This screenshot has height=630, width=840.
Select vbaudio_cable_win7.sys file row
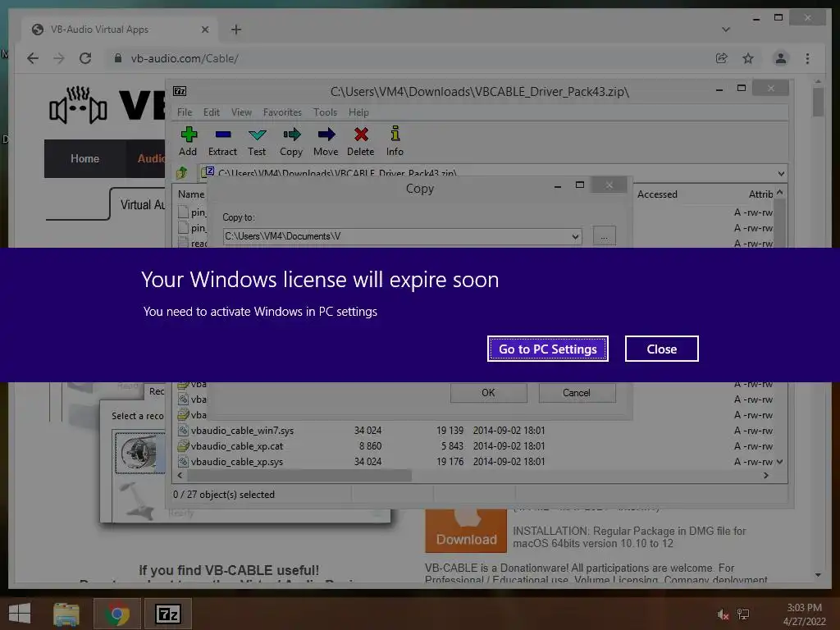[x=474, y=430]
